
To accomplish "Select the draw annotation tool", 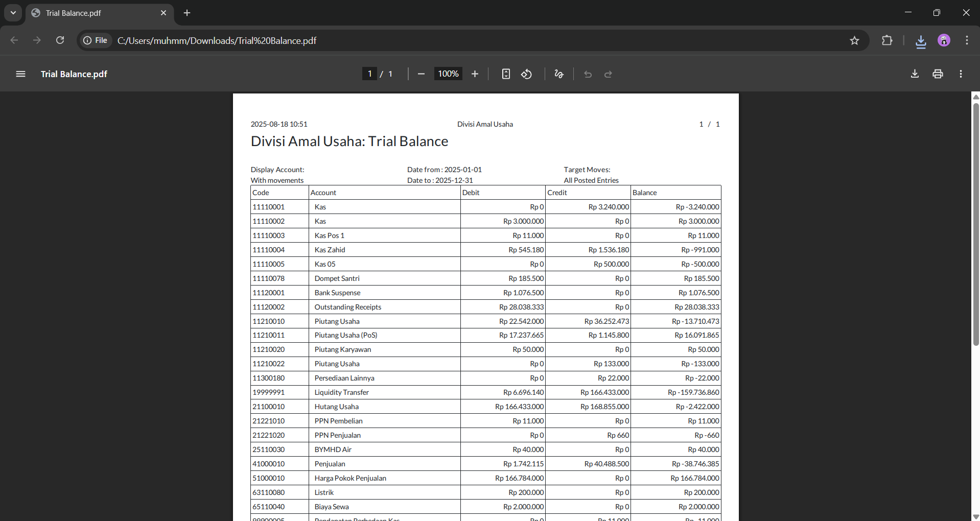I will (x=559, y=74).
